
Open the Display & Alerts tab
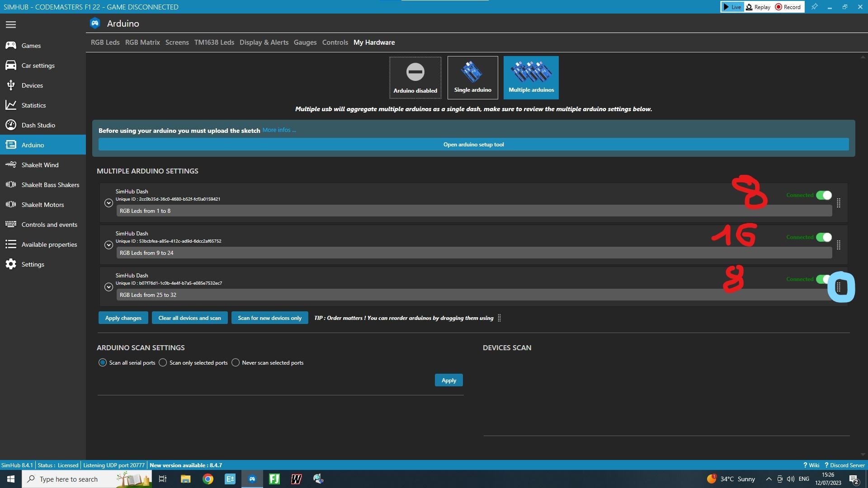(264, 42)
